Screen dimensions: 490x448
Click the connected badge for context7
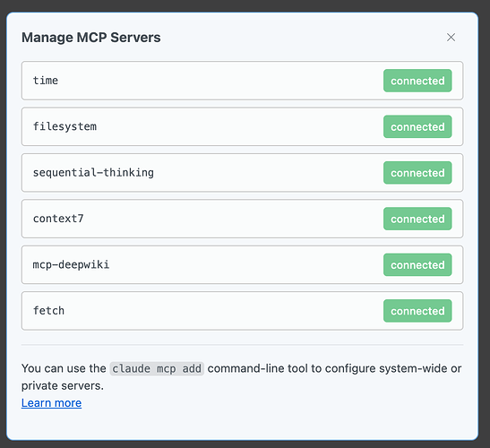coord(417,219)
